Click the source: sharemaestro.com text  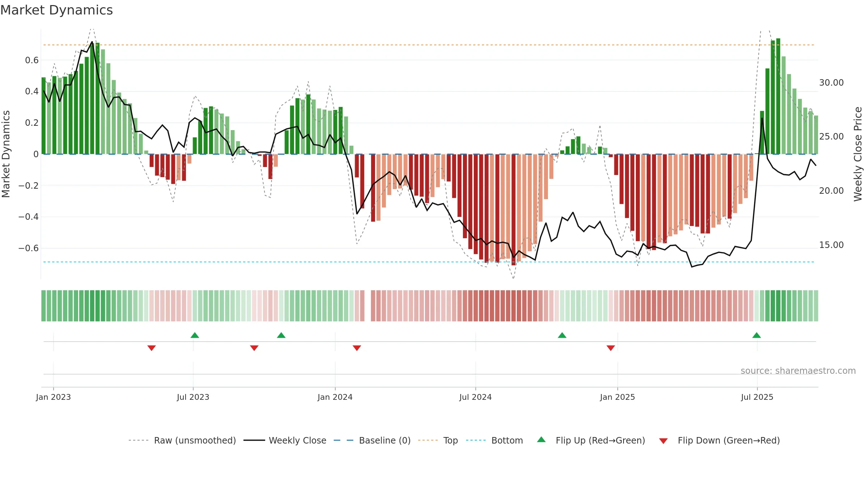[798, 371]
